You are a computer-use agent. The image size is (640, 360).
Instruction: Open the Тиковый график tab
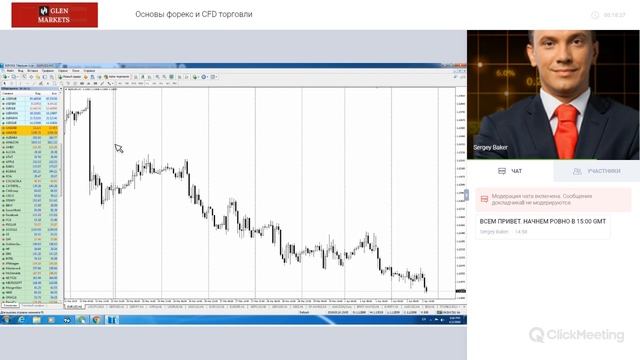pyautogui.click(x=33, y=305)
